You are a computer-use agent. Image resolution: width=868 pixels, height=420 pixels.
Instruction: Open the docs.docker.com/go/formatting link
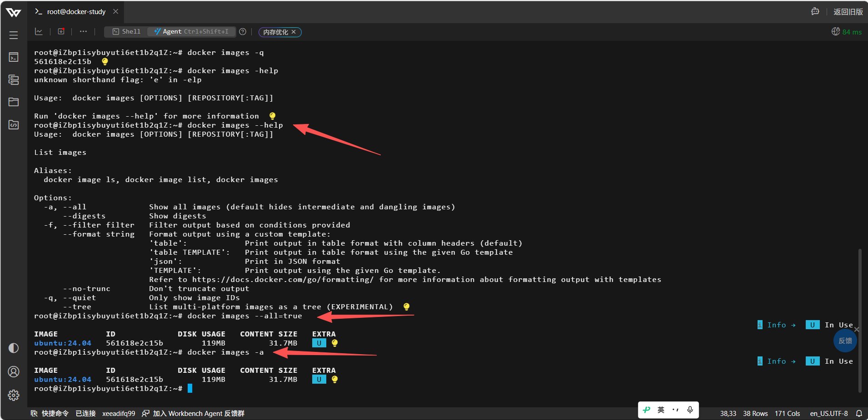[283, 279]
